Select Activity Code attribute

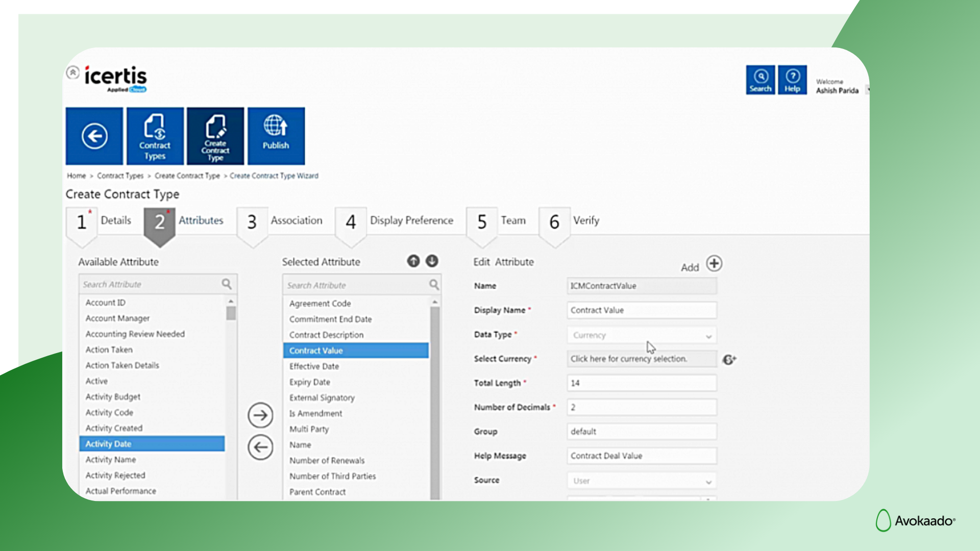pyautogui.click(x=152, y=413)
